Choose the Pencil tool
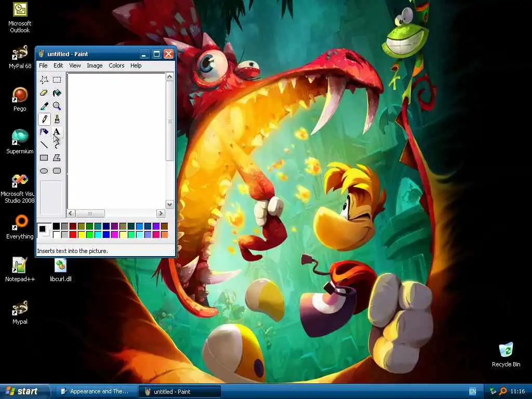Screen dimensions: 532x399 (44, 119)
